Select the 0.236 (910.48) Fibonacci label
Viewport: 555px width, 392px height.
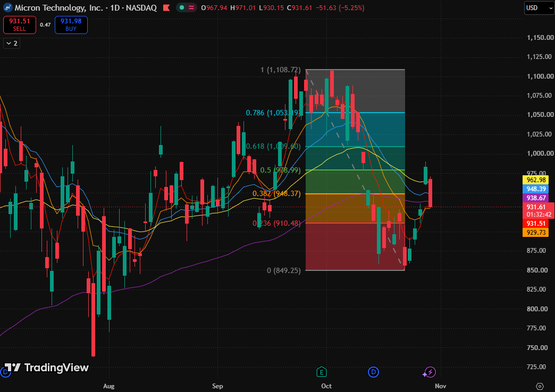pos(276,223)
